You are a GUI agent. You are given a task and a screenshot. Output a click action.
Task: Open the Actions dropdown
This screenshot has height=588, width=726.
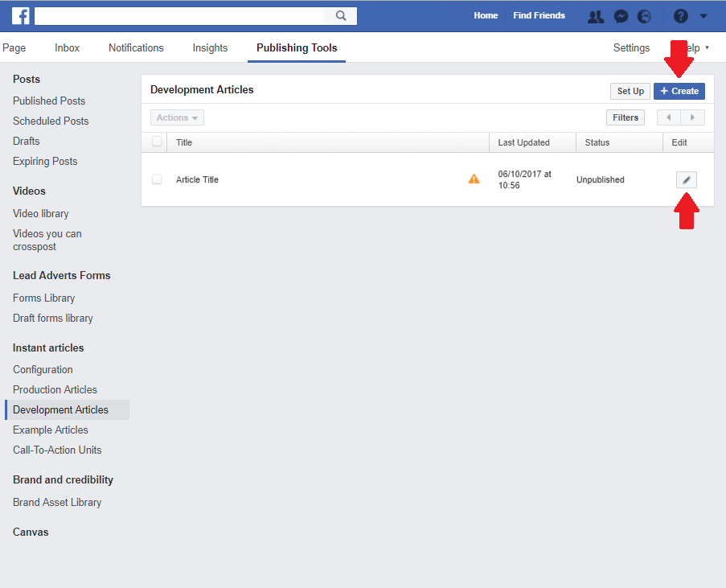click(x=177, y=117)
